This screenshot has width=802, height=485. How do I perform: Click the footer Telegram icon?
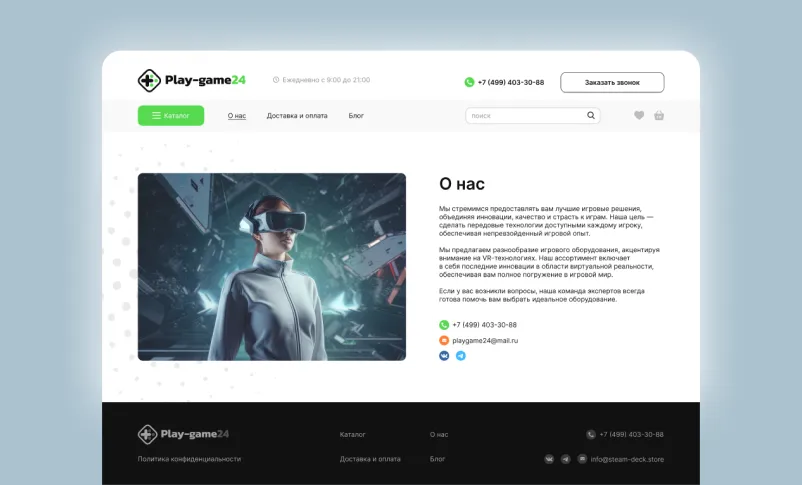pyautogui.click(x=566, y=459)
